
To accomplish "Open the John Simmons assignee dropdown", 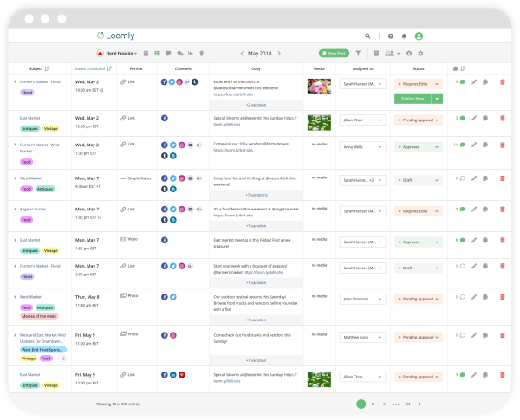I will point(362,299).
